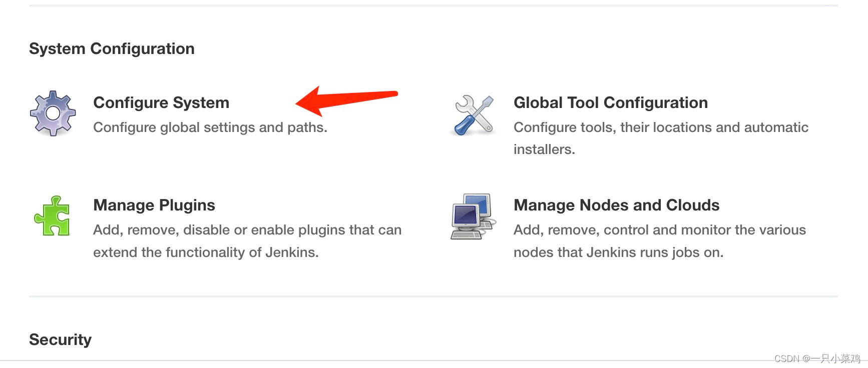Screen dimensions: 868x368
Task: Click the wrench and screwdriver tools icon
Action: pyautogui.click(x=474, y=115)
